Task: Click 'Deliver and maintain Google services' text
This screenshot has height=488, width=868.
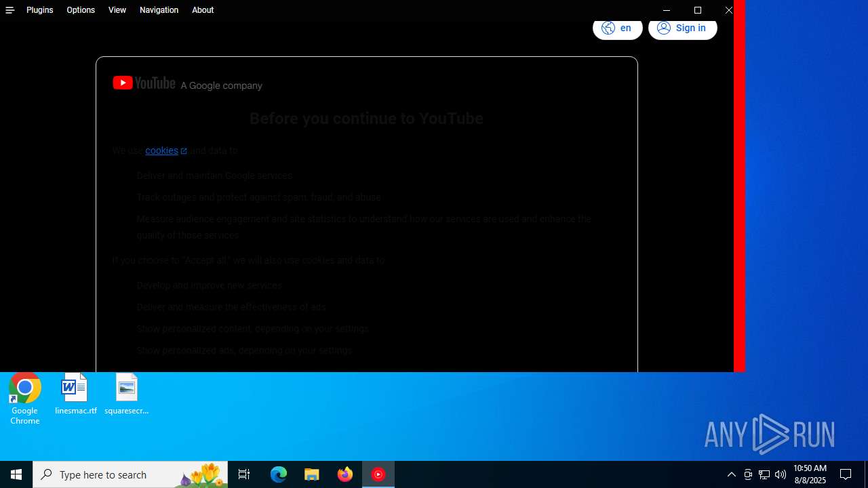Action: tap(214, 176)
